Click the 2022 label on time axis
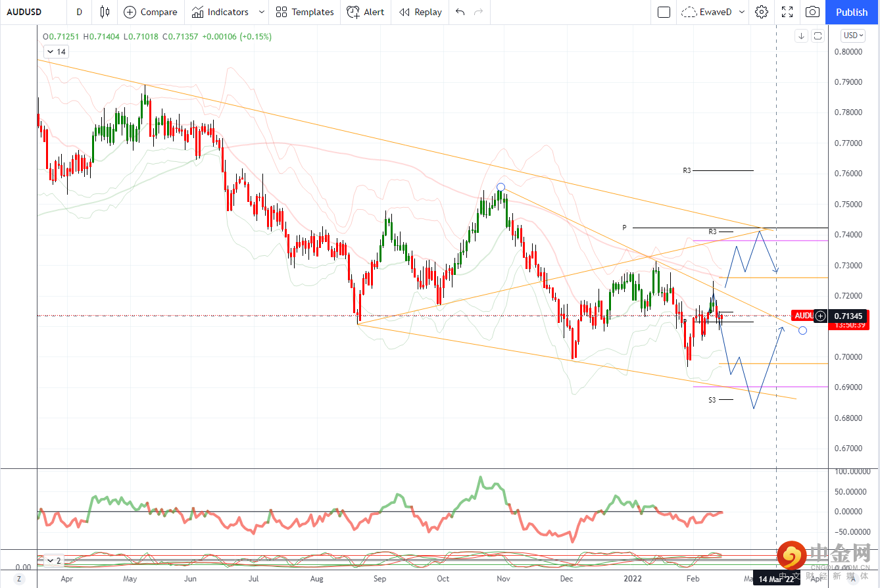This screenshot has height=588, width=880. click(x=631, y=579)
